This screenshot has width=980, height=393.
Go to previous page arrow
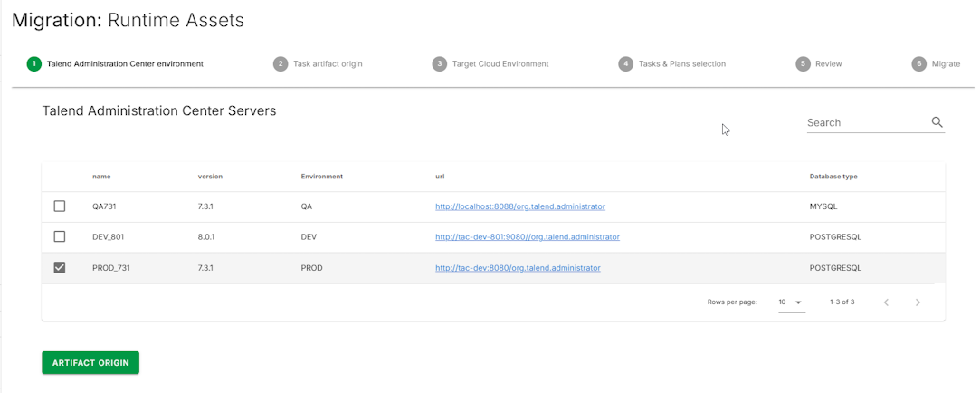pyautogui.click(x=886, y=302)
